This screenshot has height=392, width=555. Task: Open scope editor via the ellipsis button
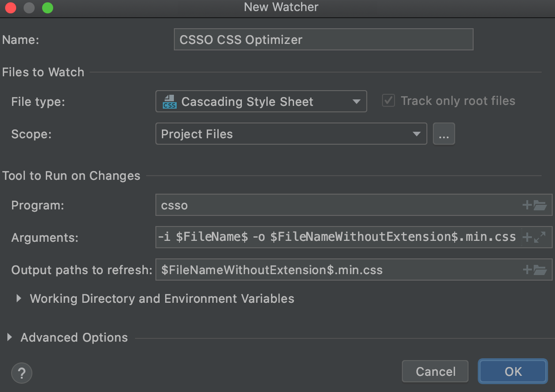tap(444, 134)
